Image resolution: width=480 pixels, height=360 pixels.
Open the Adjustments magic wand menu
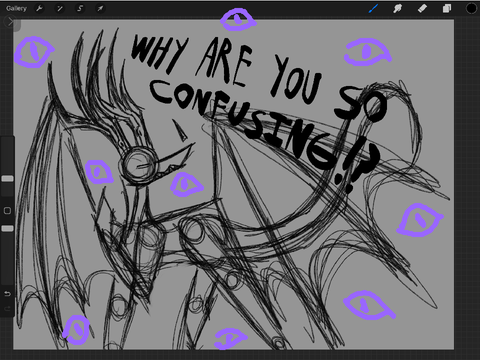[60, 9]
